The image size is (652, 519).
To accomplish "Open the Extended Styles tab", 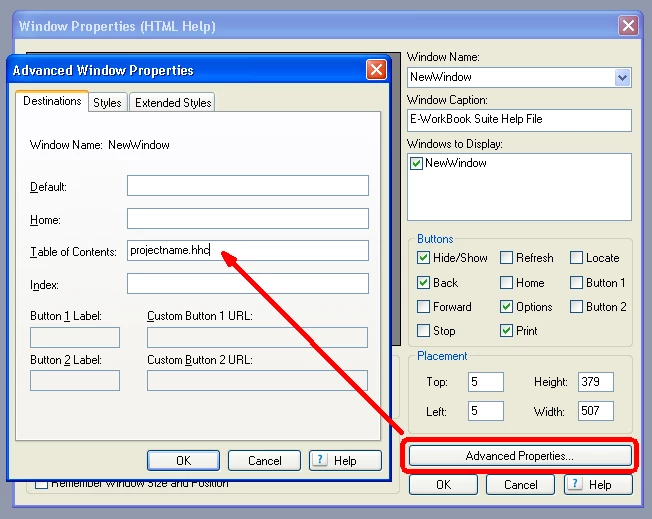I will click(173, 102).
